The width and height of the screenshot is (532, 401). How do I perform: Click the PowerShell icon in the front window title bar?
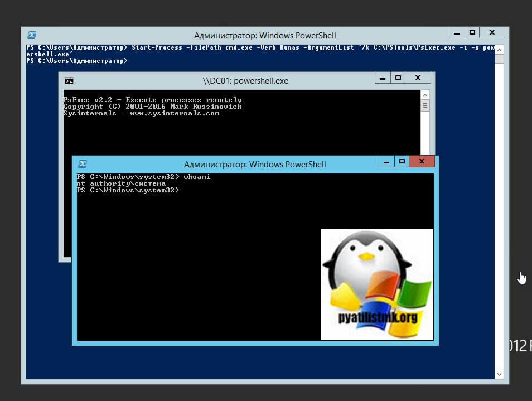tap(83, 164)
